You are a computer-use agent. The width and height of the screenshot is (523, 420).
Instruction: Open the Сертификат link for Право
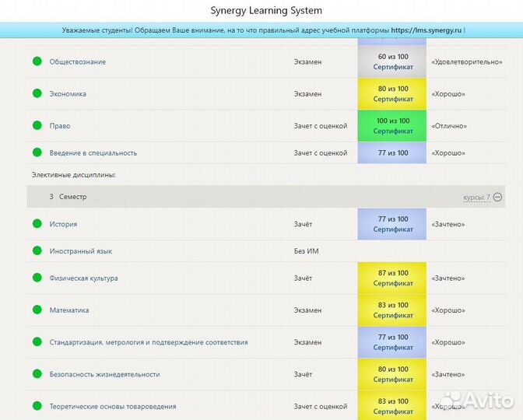(393, 131)
